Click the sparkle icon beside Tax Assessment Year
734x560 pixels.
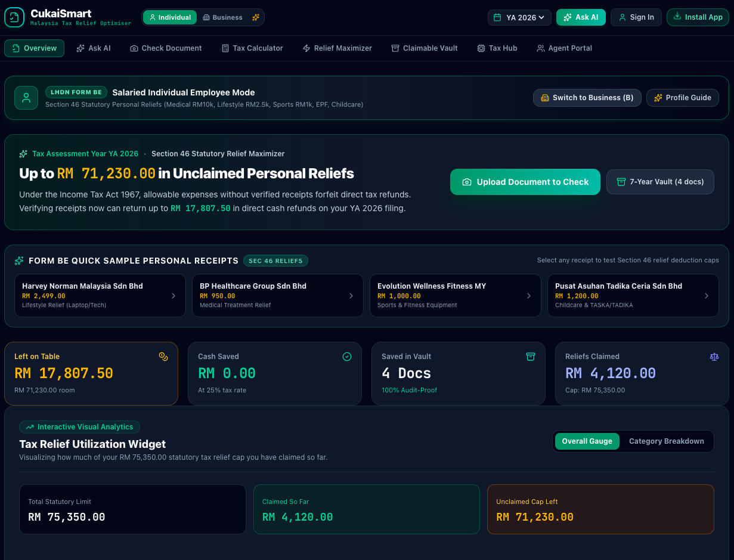23,154
